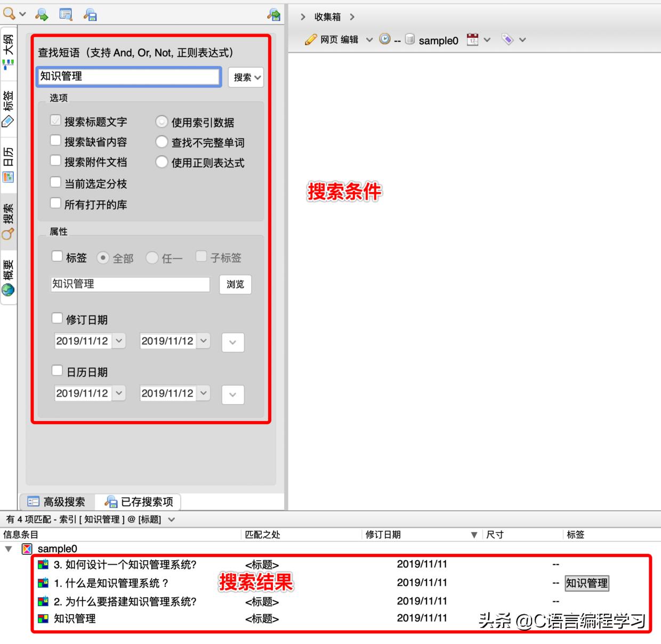Image resolution: width=661 pixels, height=644 pixels.
Task: Switch to the 已存搜索项 tab
Action: pos(138,502)
